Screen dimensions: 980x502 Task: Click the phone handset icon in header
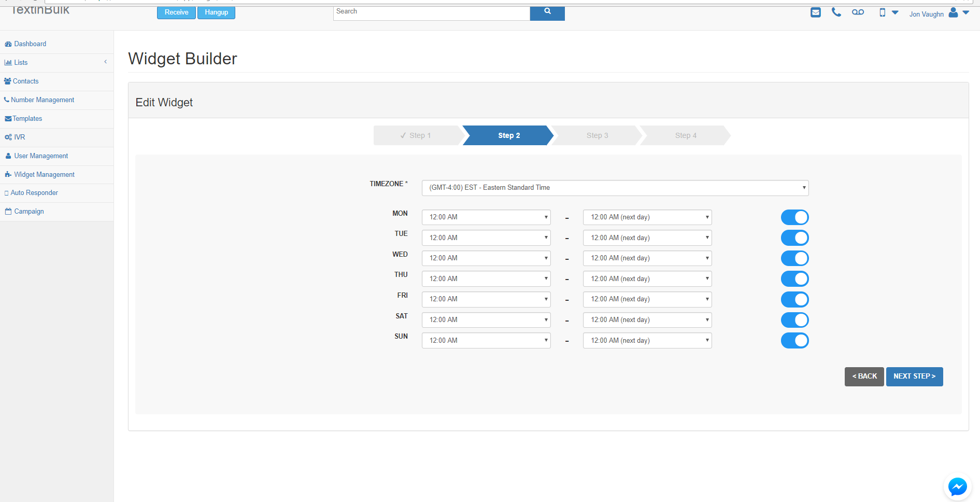[836, 12]
